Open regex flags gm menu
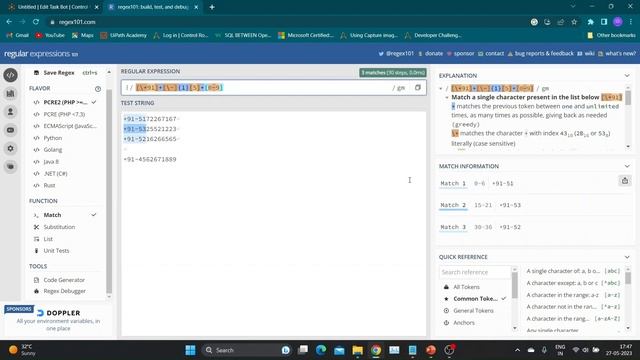The image size is (640, 360). [x=399, y=88]
